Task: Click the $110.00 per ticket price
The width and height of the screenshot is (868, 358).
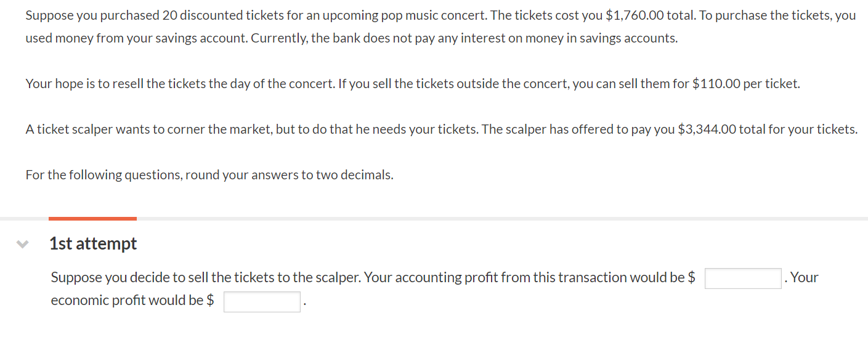Action: (716, 84)
